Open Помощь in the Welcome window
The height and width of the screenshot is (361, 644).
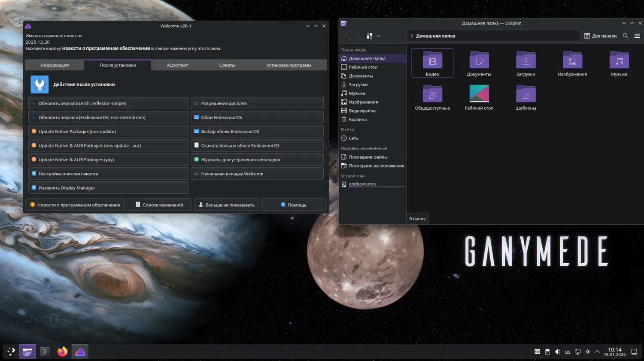[x=294, y=205]
